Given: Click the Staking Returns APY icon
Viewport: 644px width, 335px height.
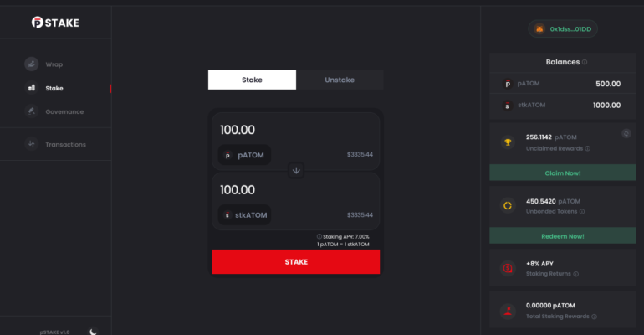Looking at the screenshot, I should click(507, 268).
